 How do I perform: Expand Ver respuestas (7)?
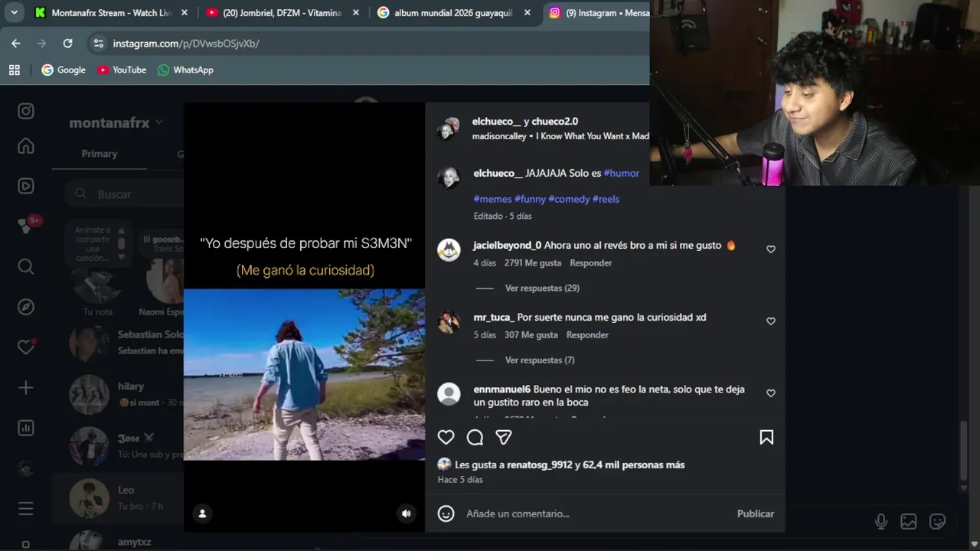[x=540, y=360]
